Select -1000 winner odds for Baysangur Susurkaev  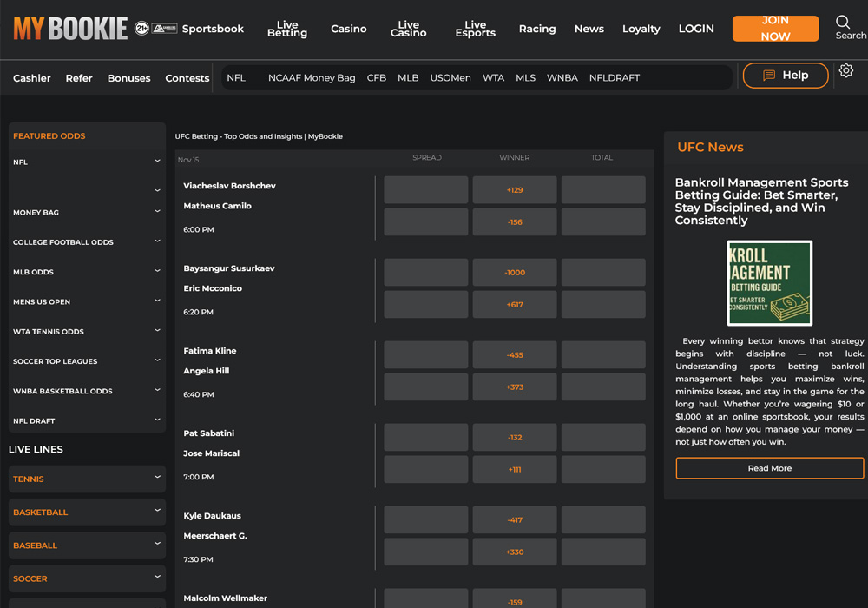point(514,272)
